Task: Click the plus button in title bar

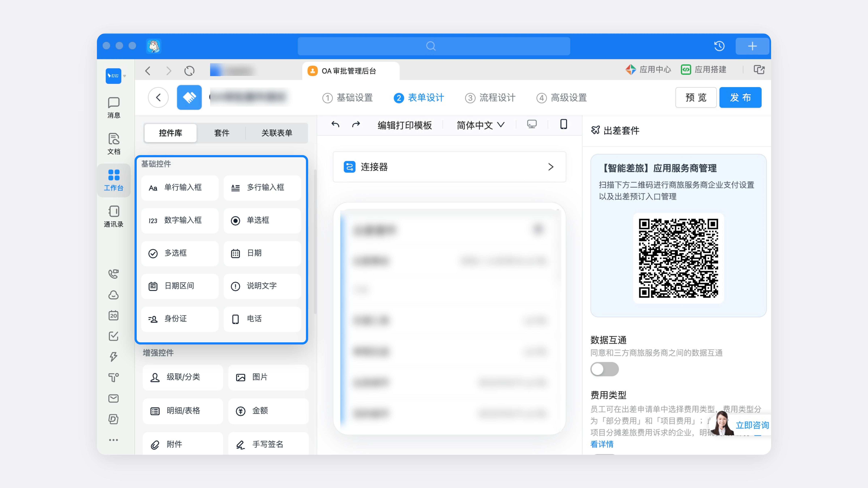Action: 752,46
